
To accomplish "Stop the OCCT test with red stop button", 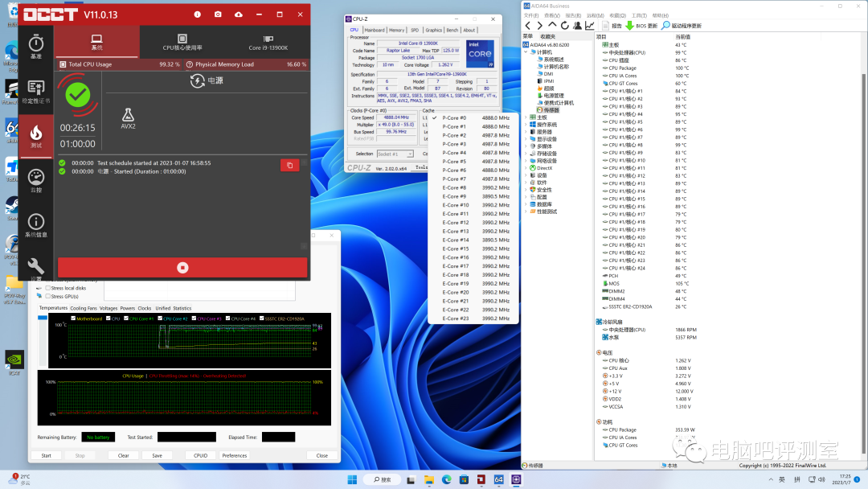I will [x=182, y=268].
